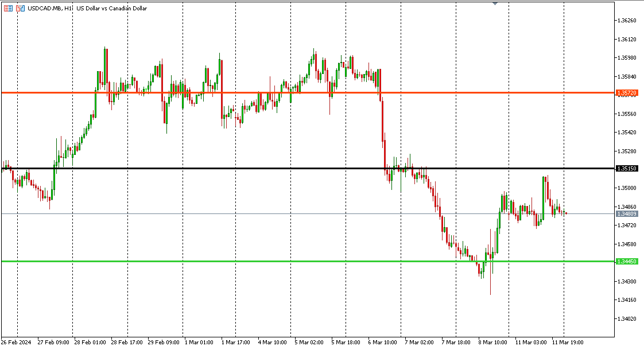The image size is (644, 346).
Task: Click the 1.35560 value on price scale
Action: [x=627, y=114]
